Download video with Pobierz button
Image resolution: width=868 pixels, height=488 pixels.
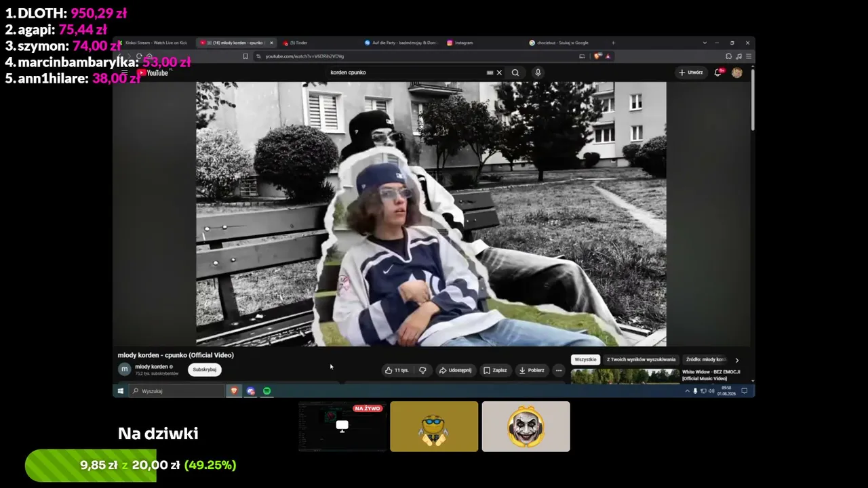[x=532, y=370]
